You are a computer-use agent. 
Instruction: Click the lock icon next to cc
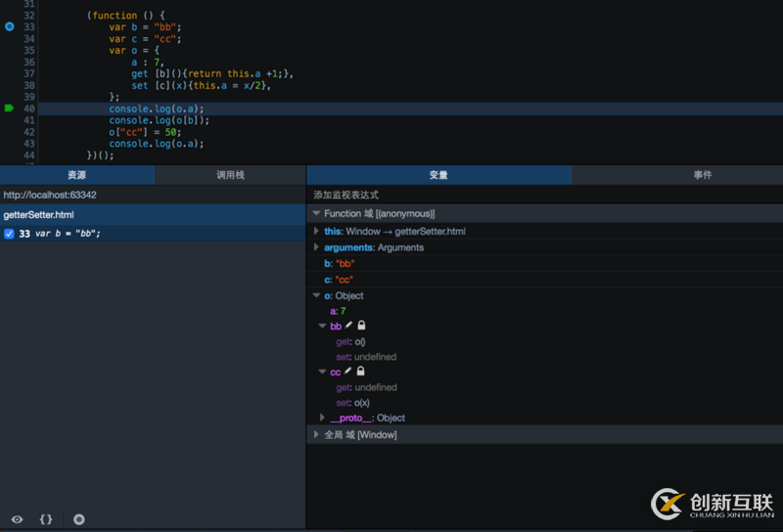tap(360, 372)
